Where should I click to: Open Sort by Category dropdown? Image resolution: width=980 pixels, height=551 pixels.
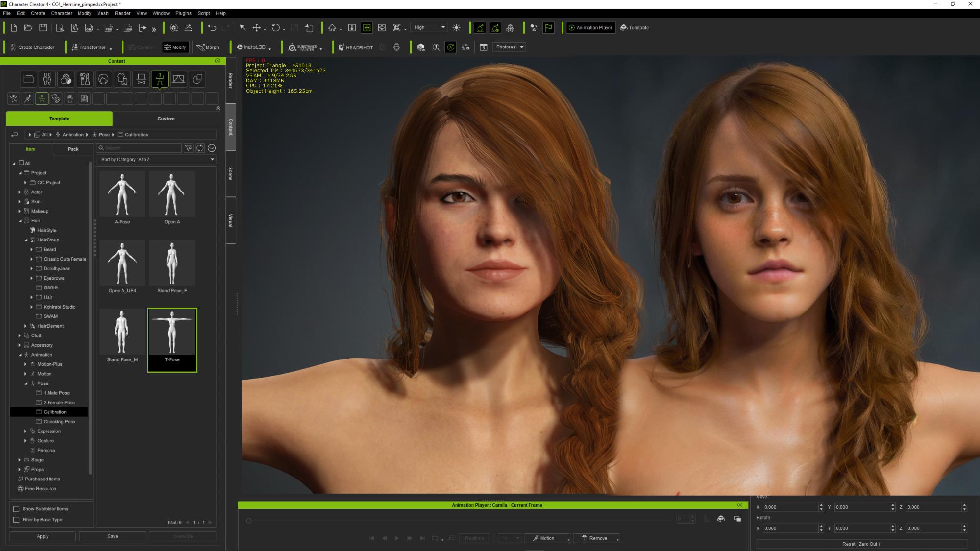[x=157, y=159]
